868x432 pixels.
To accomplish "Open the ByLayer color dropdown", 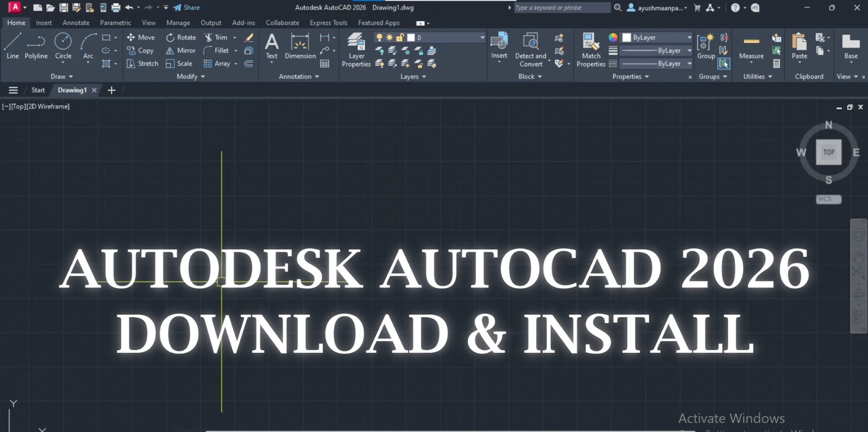I will (x=689, y=37).
